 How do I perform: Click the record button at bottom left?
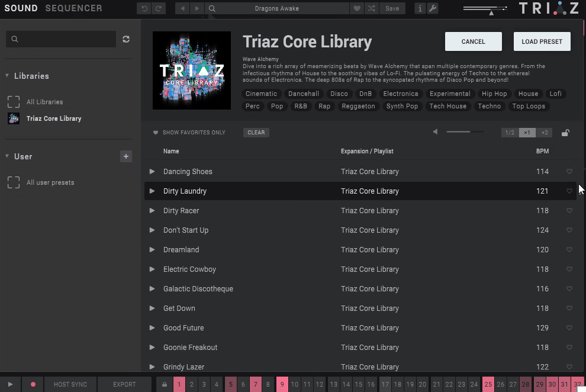pos(33,384)
